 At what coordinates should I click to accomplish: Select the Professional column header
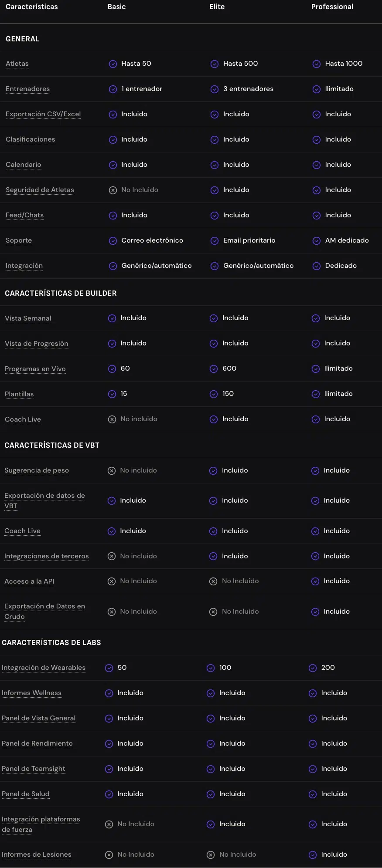pos(332,7)
